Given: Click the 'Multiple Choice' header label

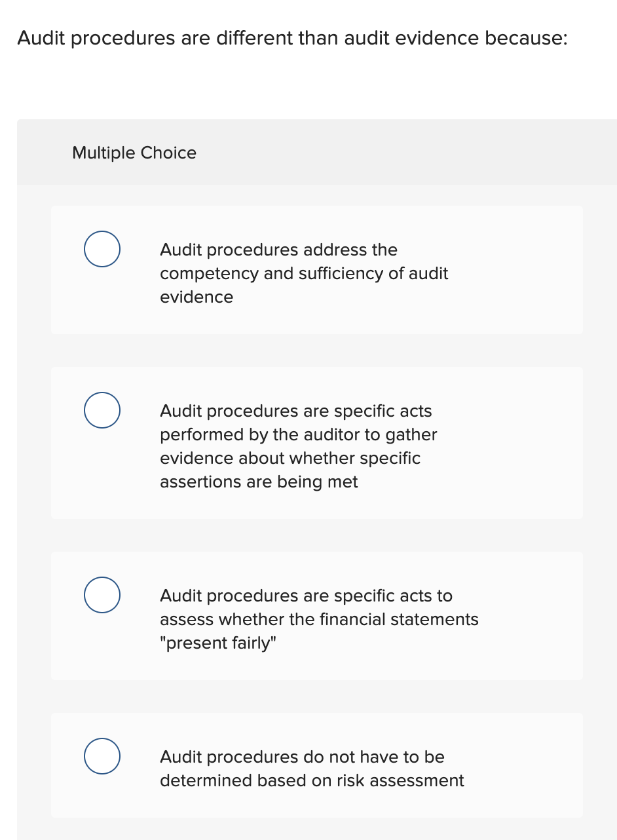Looking at the screenshot, I should (x=134, y=153).
